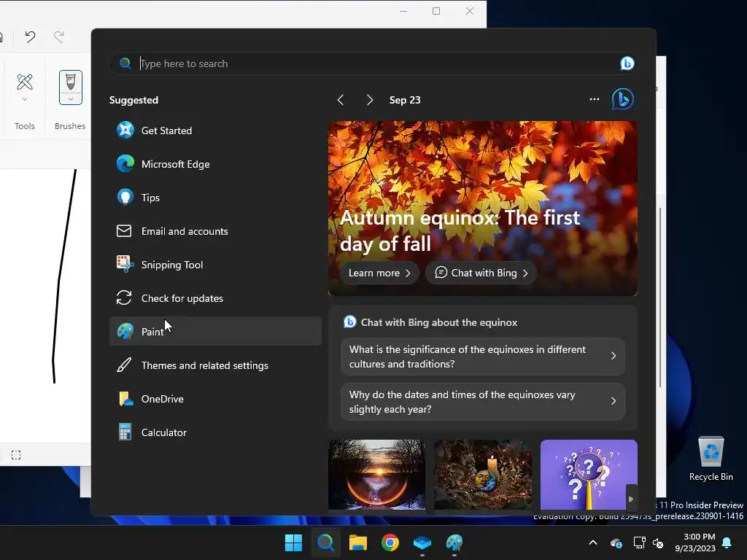The image size is (747, 560).
Task: Switch to Paint on the taskbar
Action: 454,542
